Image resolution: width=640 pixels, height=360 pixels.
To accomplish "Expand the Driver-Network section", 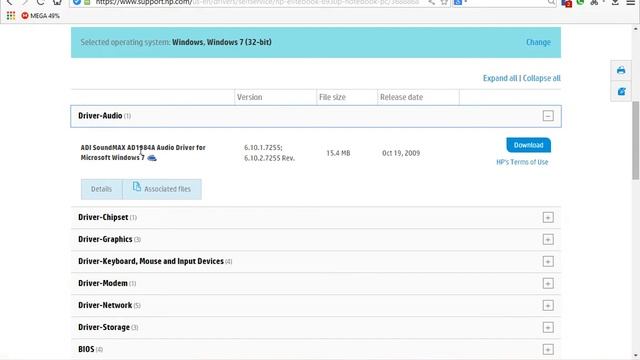I will click(x=548, y=305).
